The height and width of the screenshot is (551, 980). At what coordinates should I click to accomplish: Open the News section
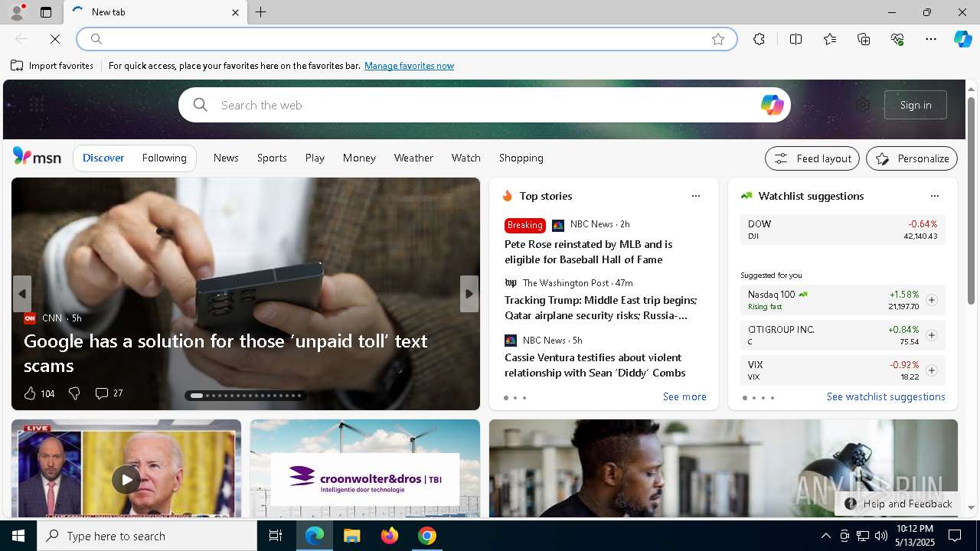point(226,158)
